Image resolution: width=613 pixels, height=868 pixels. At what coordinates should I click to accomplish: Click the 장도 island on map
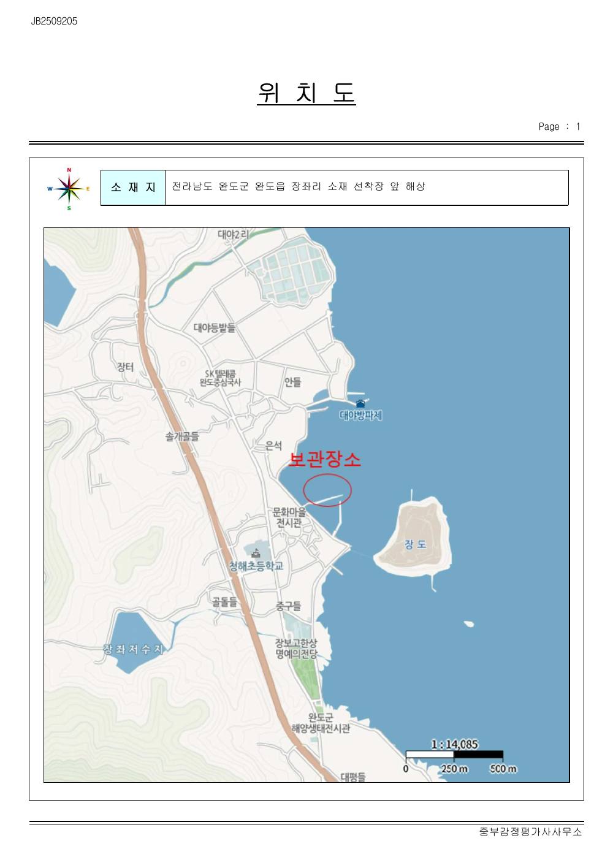point(412,539)
